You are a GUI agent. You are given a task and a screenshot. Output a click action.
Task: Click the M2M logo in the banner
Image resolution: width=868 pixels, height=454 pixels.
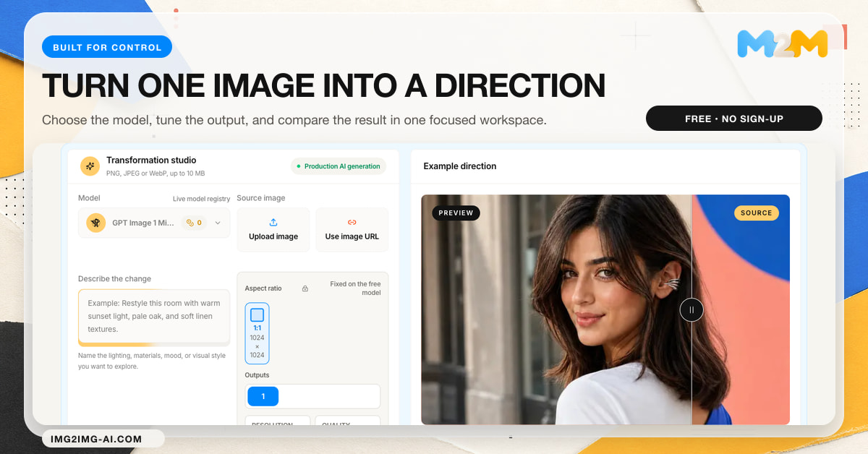[x=782, y=44]
